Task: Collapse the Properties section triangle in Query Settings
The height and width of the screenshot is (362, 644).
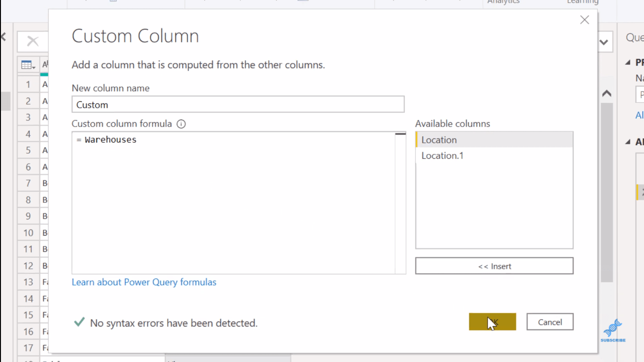Action: [627, 63]
